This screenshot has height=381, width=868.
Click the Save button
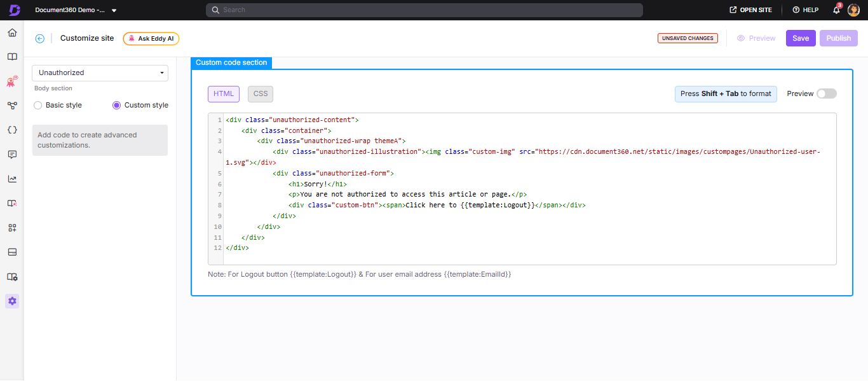[x=801, y=38]
